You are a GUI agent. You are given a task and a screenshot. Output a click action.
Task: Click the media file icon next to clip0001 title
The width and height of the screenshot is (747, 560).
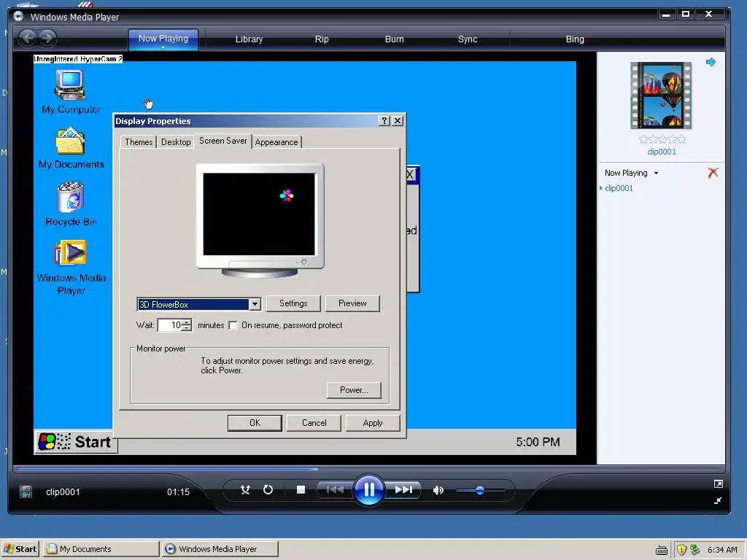pos(26,491)
